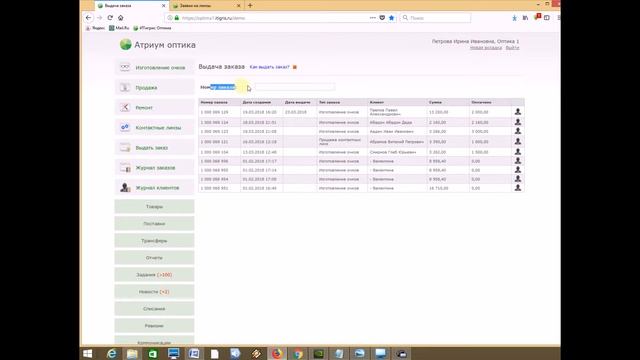Click the Товары button
The image size is (640, 360).
pos(154,207)
